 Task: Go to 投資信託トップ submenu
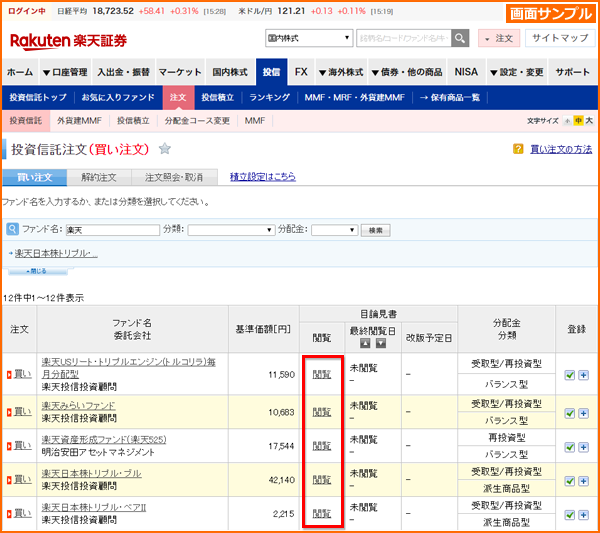(38, 98)
